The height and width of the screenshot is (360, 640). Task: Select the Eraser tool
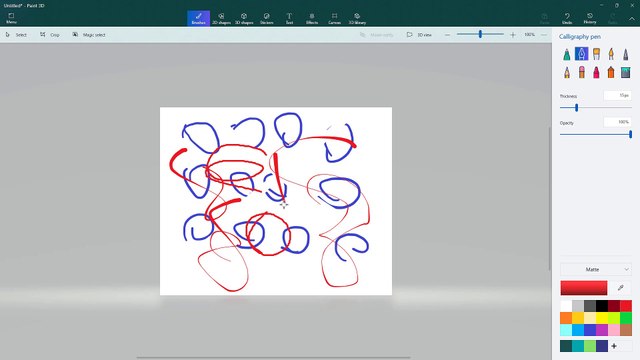[581, 73]
